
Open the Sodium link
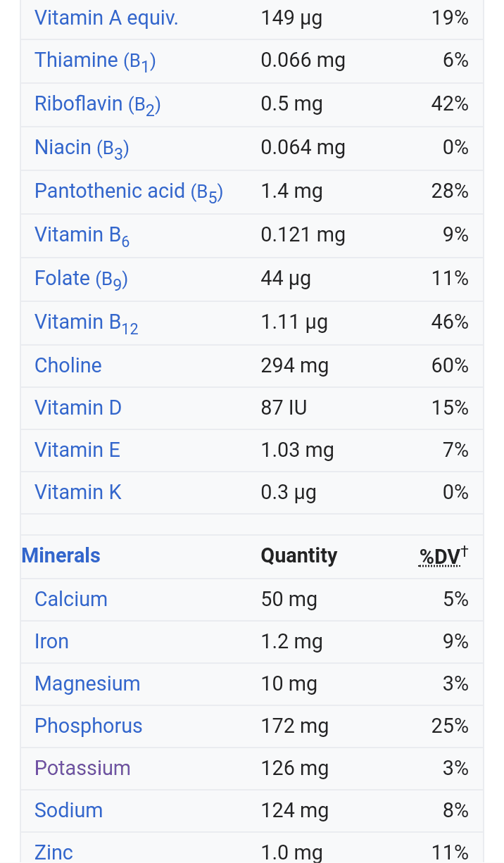pyautogui.click(x=69, y=810)
